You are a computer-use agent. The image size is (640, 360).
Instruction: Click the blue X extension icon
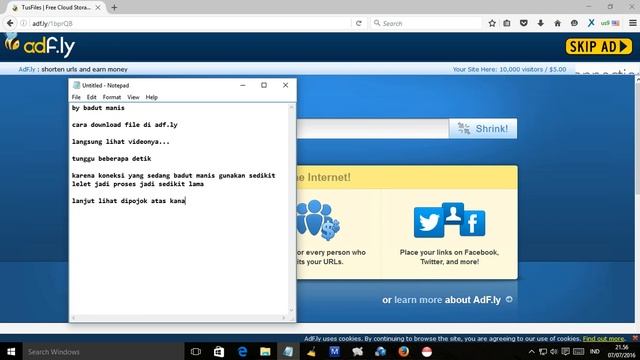pos(591,23)
